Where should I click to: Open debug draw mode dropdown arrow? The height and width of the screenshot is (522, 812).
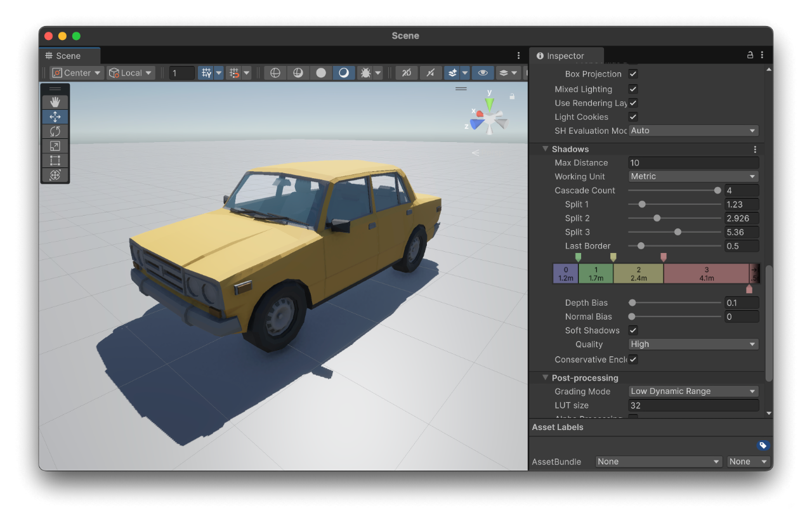click(378, 73)
